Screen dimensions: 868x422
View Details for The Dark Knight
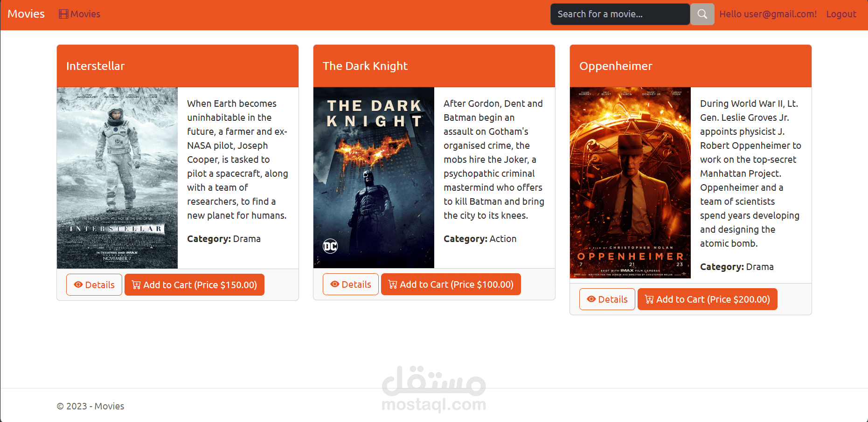351,284
